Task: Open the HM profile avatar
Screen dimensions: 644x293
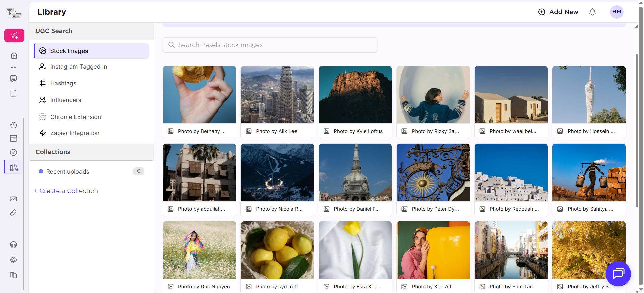Action: (617, 12)
